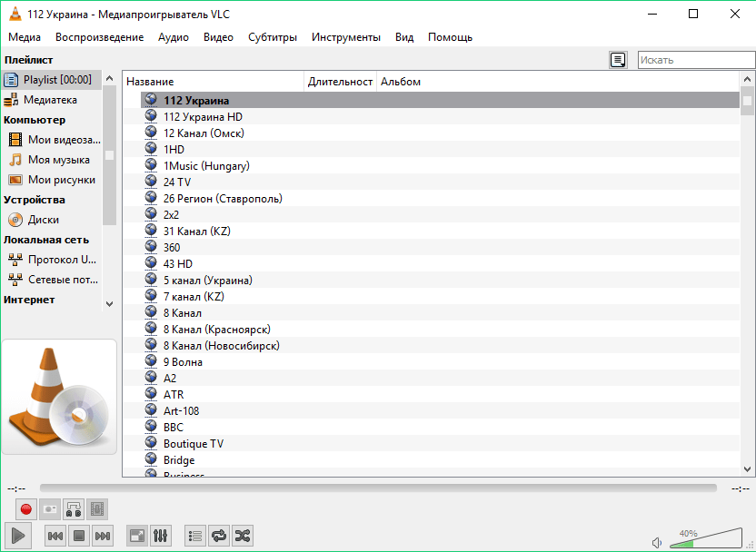Select the 24 TV channel
The image size is (756, 552).
click(431, 182)
